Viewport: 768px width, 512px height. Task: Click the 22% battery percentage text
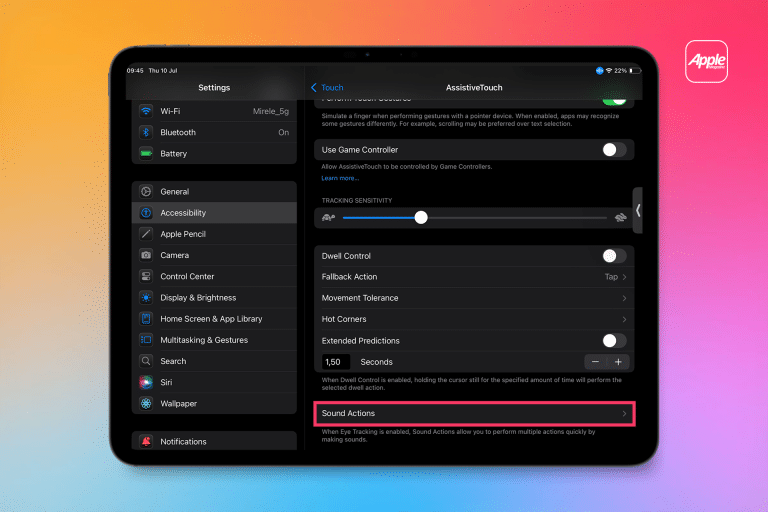[621, 71]
